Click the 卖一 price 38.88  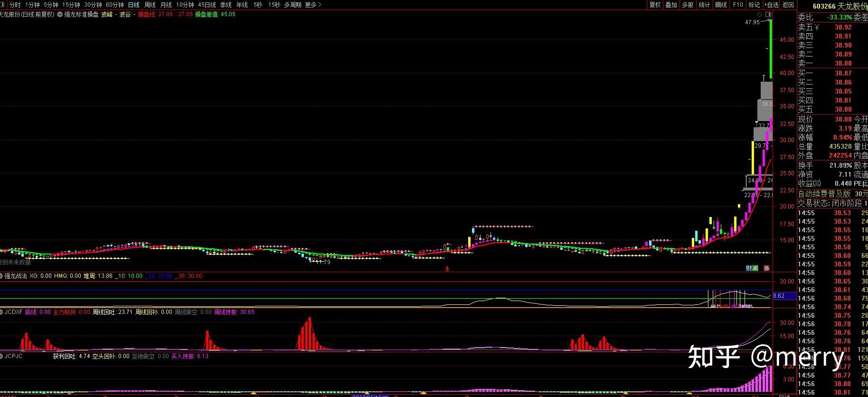(843, 63)
